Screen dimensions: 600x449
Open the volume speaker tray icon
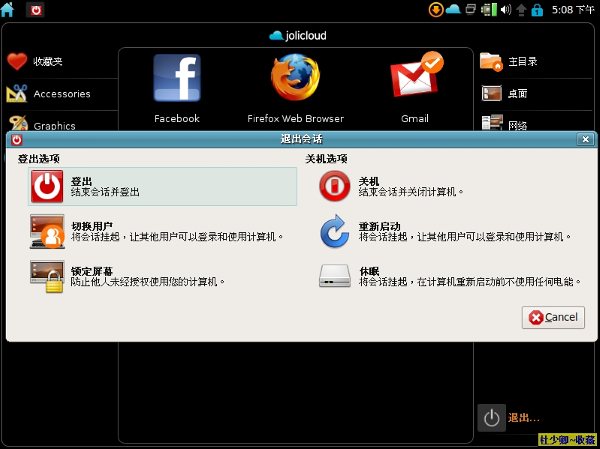click(x=506, y=10)
